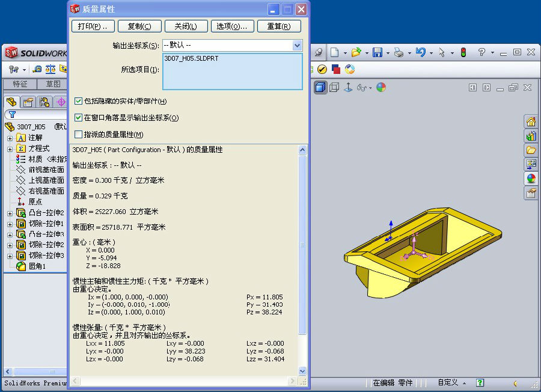The width and height of the screenshot is (541, 392).
Task: Click the 重算 button
Action: point(279,26)
